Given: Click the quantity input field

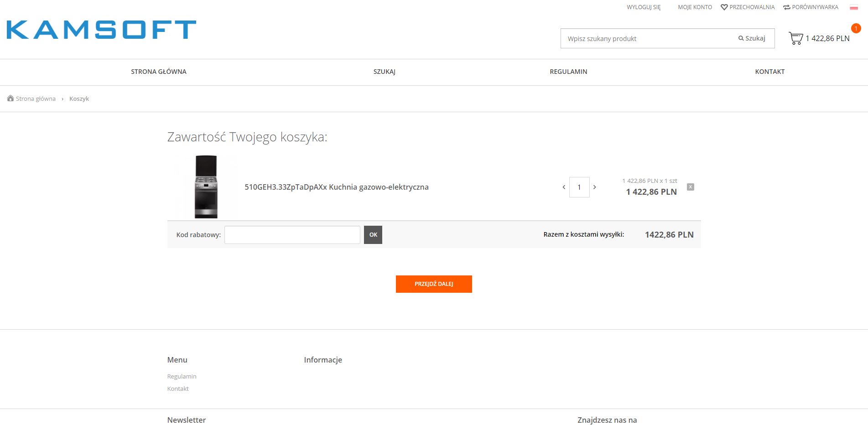Looking at the screenshot, I should 579,187.
